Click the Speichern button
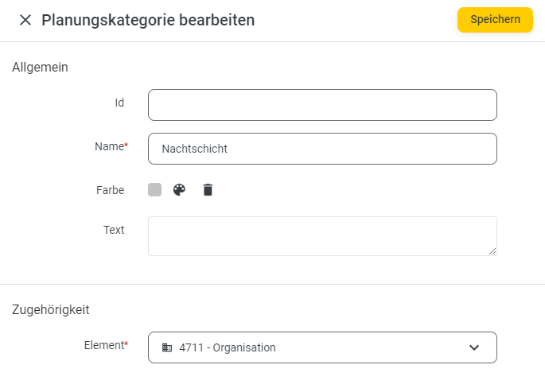The width and height of the screenshot is (545, 392). pyautogui.click(x=495, y=20)
